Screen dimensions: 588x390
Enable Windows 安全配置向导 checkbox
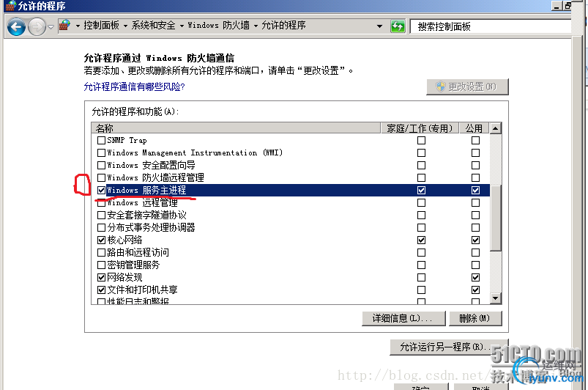(101, 165)
